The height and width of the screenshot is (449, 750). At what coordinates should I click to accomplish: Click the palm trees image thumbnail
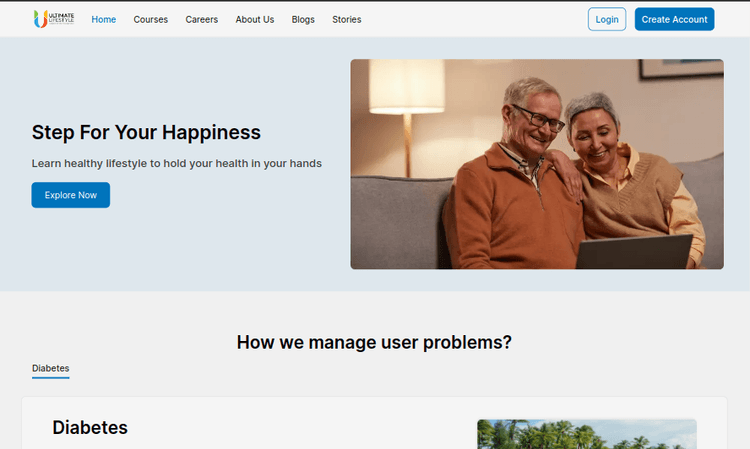587,434
